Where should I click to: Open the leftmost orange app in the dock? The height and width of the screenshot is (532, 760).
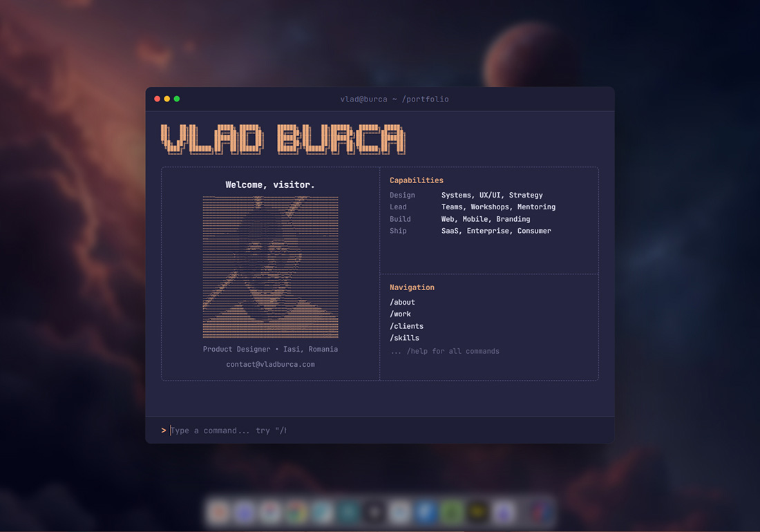pos(219,512)
